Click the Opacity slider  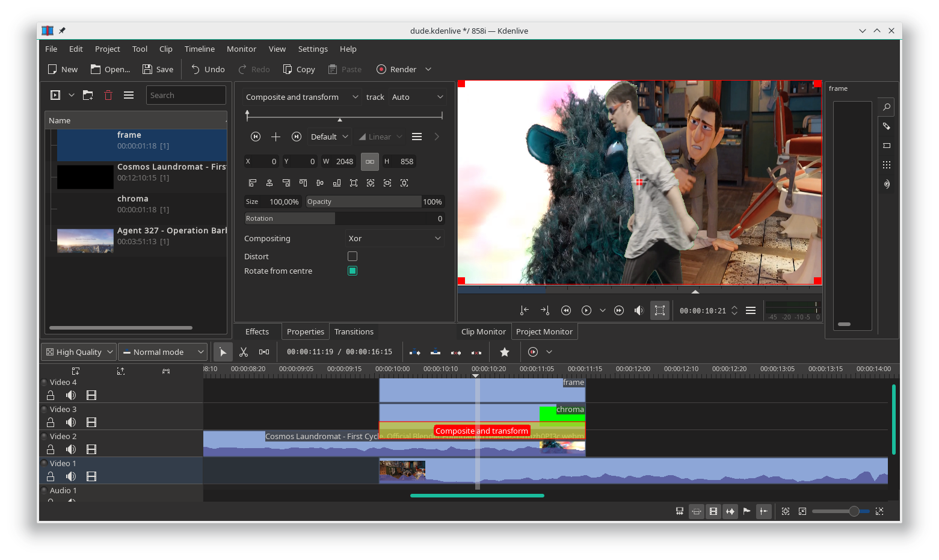[375, 202]
